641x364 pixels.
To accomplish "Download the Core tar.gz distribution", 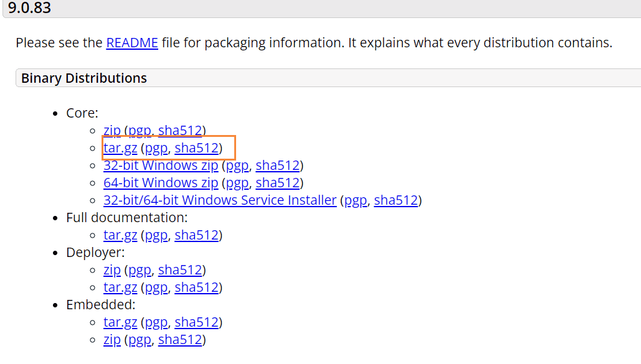I will tap(120, 148).
